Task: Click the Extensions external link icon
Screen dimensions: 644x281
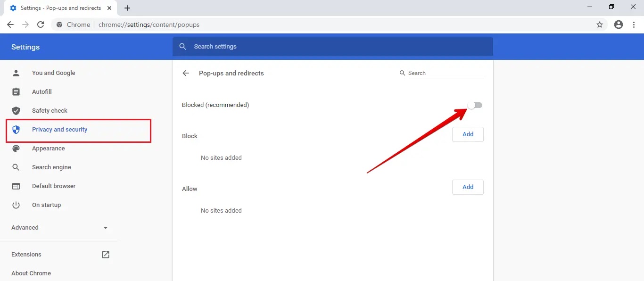Action: (x=106, y=255)
